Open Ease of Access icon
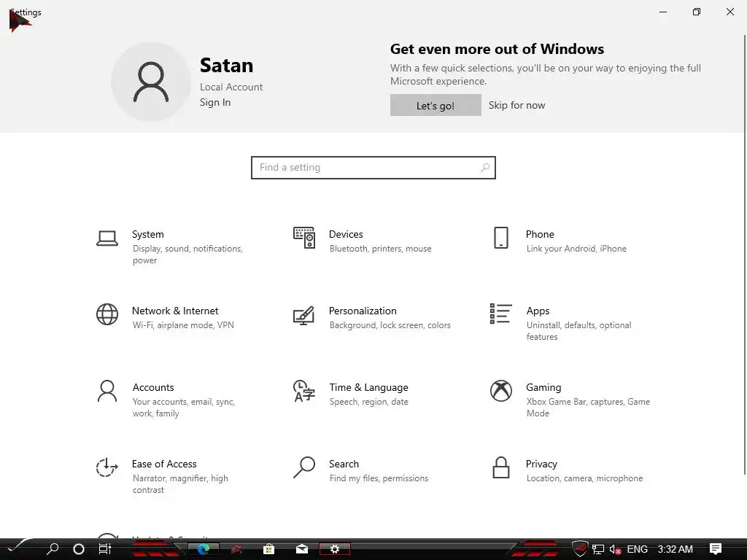The width and height of the screenshot is (747, 560). [x=107, y=467]
